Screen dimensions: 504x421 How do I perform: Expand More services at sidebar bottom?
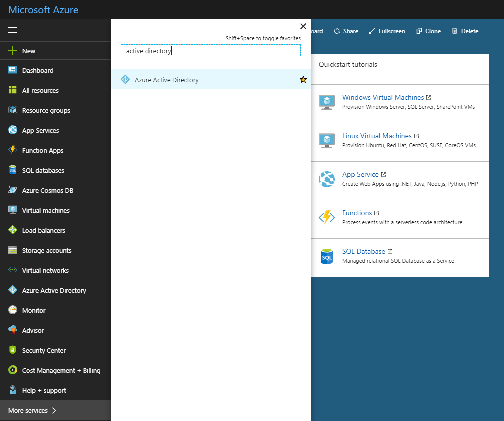tap(55, 410)
